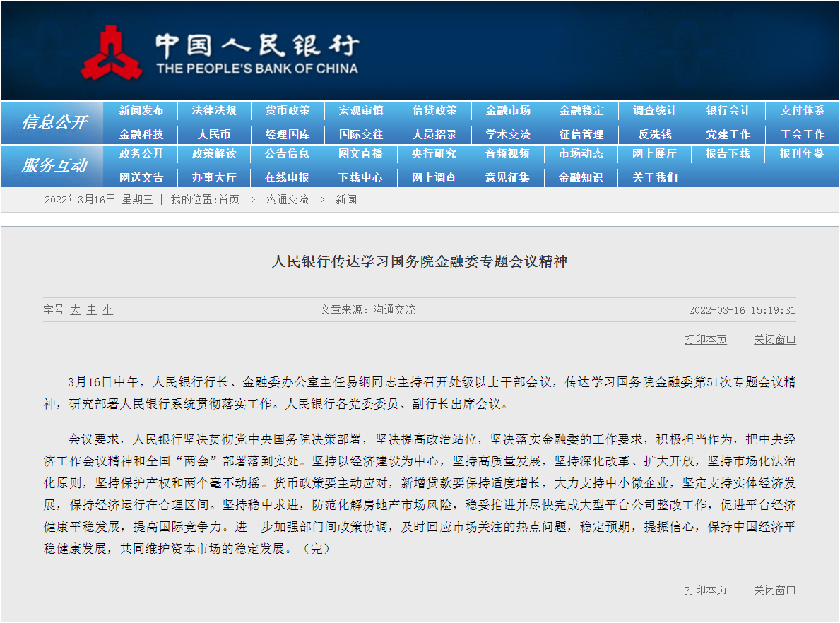Open the 货币政策 section
Viewport: 840px width, 623px height.
(x=288, y=110)
